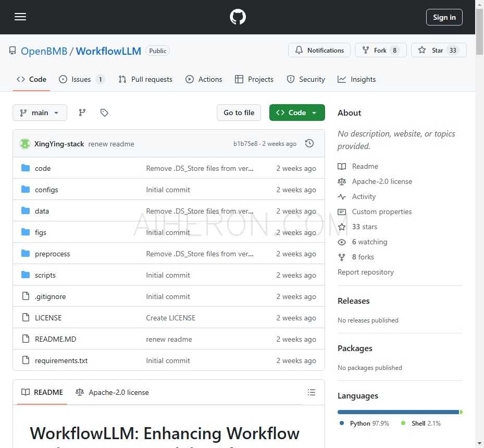Open XingYing-stack user avatar
The image size is (484, 448).
pos(24,144)
